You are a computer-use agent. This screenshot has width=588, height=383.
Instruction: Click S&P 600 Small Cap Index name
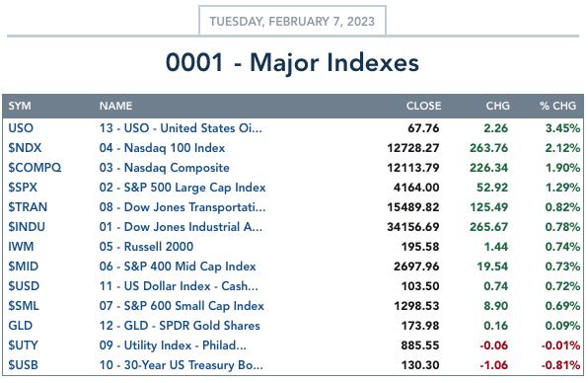click(182, 306)
